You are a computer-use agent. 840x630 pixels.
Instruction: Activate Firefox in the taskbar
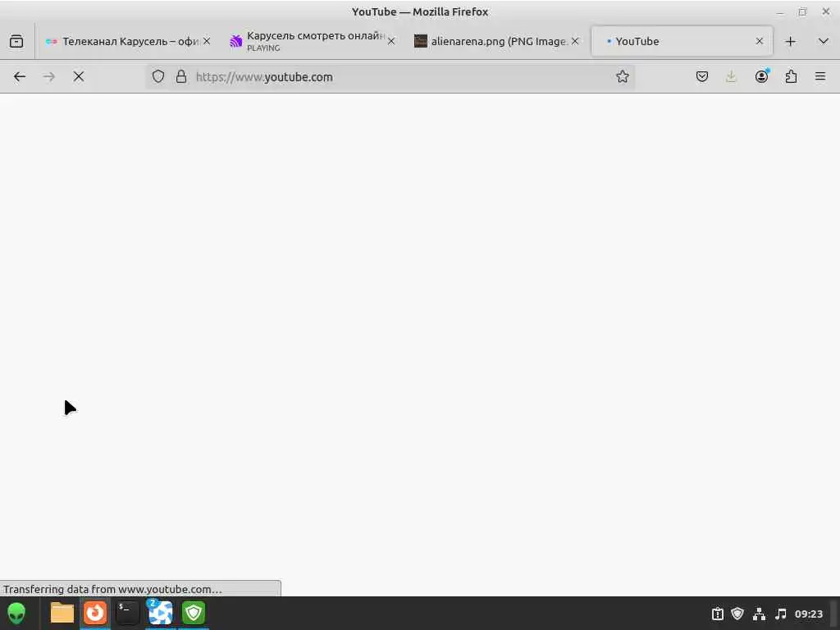click(x=95, y=614)
